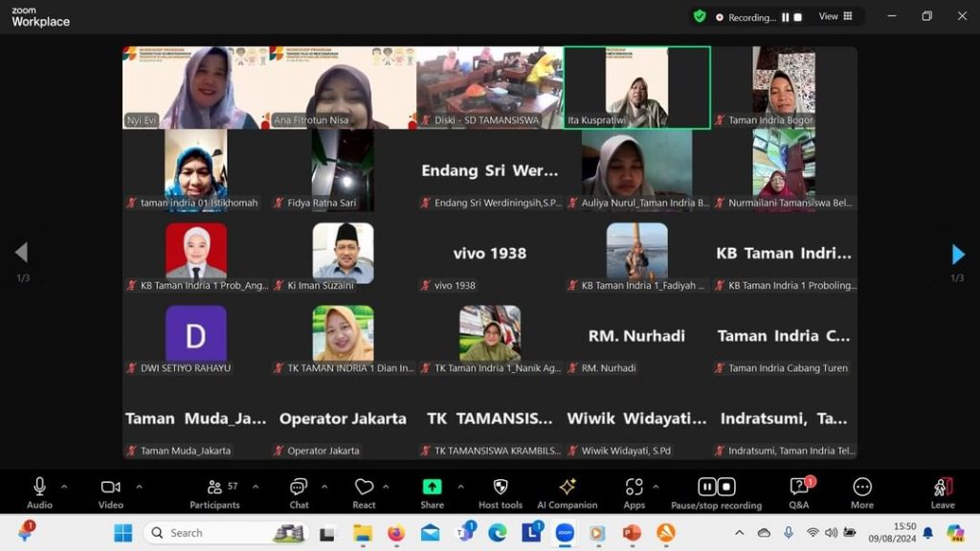Image resolution: width=980 pixels, height=551 pixels.
Task: Launch AI Companion
Action: coord(567,488)
